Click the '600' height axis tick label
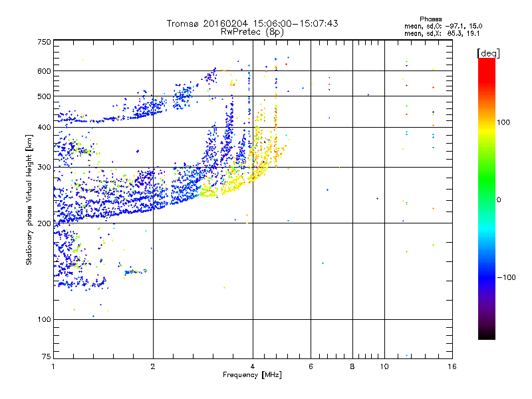 point(44,71)
